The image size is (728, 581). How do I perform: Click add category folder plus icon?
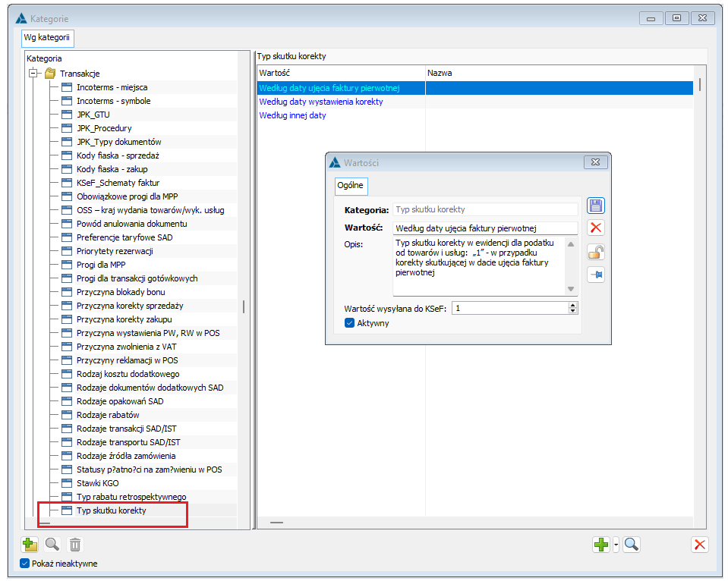coord(30,545)
